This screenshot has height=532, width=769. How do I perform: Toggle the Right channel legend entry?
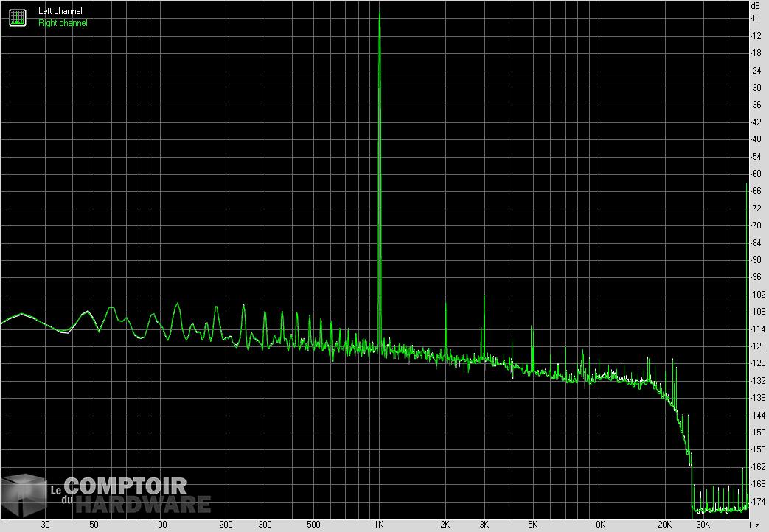pyautogui.click(x=63, y=23)
